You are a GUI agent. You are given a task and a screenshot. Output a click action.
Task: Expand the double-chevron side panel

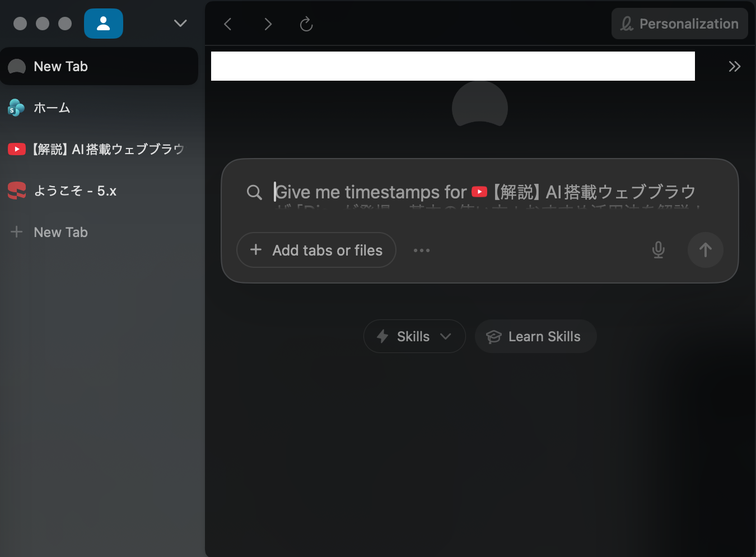tap(734, 67)
